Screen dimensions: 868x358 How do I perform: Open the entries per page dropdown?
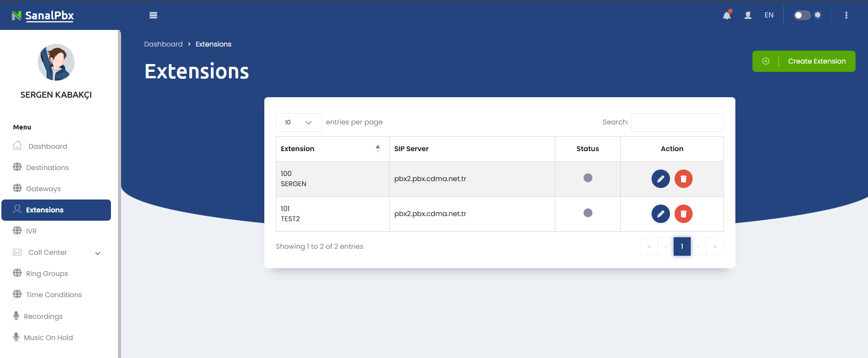[x=299, y=123]
